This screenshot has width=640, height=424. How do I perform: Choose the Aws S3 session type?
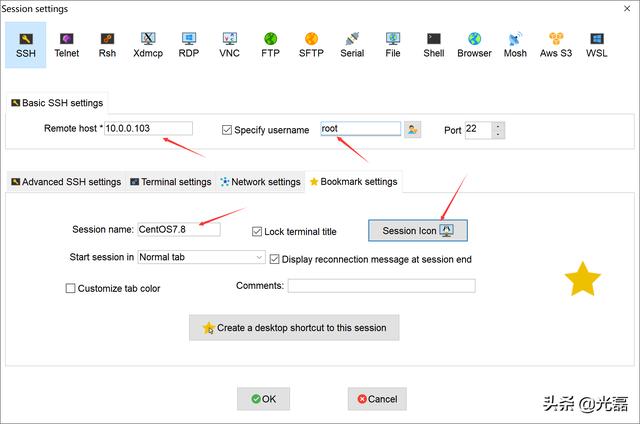(x=556, y=45)
